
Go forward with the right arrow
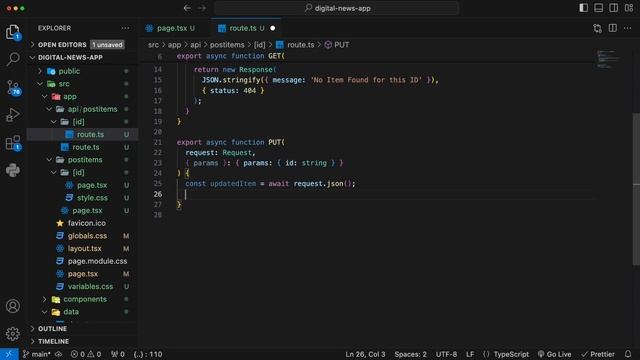click(202, 8)
